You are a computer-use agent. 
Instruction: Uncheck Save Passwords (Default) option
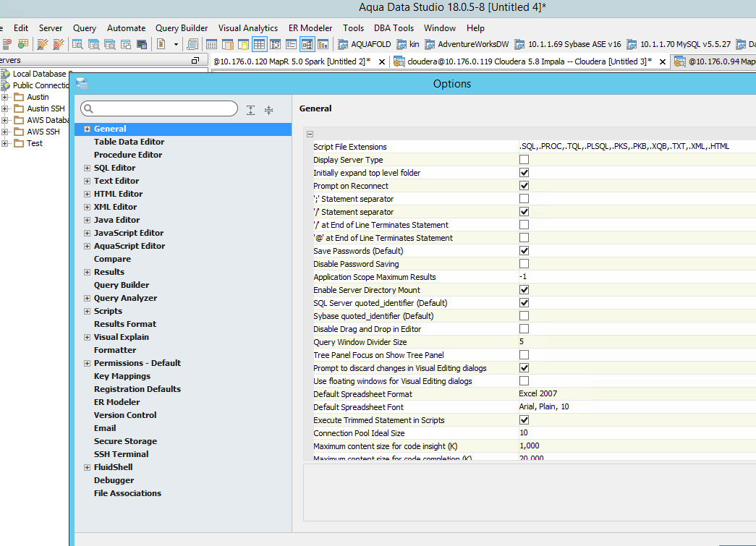524,251
